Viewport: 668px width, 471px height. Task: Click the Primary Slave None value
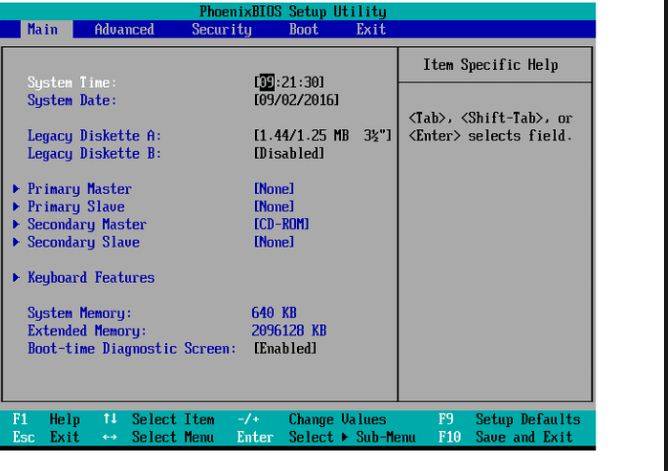pos(274,207)
